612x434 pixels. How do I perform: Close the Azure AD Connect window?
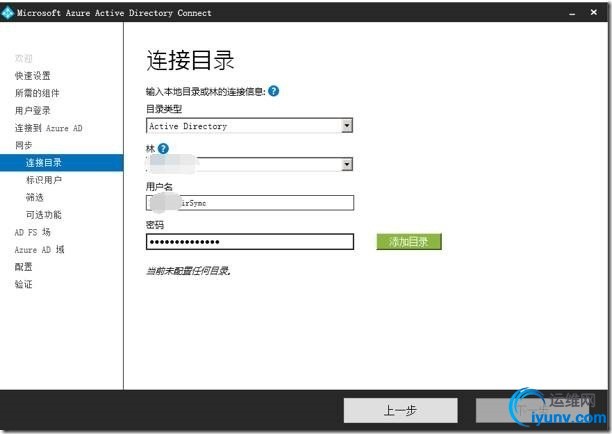(x=594, y=12)
